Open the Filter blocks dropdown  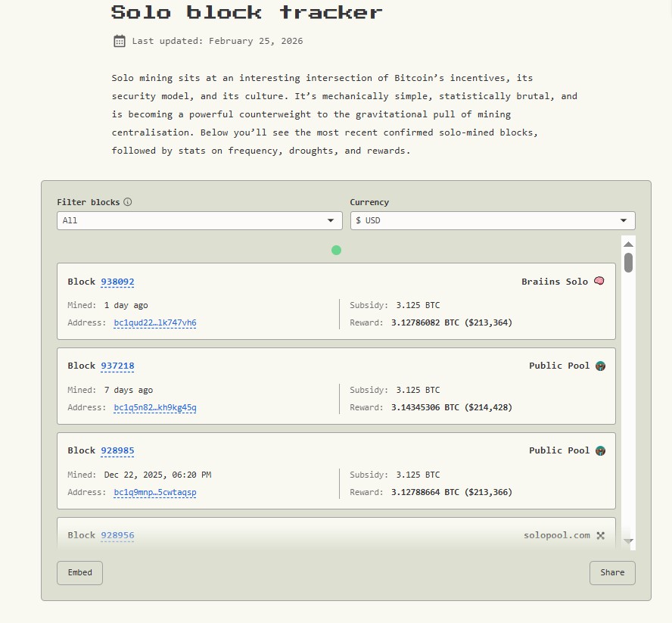(200, 220)
